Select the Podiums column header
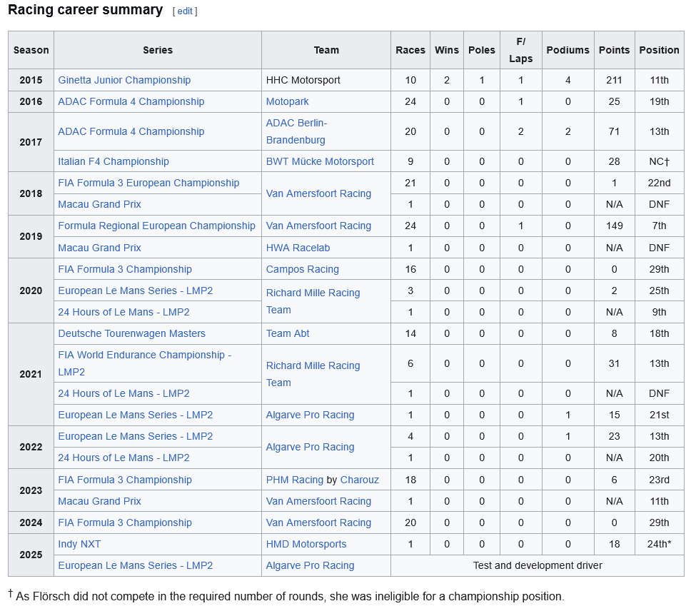The height and width of the screenshot is (616, 691). (x=568, y=50)
